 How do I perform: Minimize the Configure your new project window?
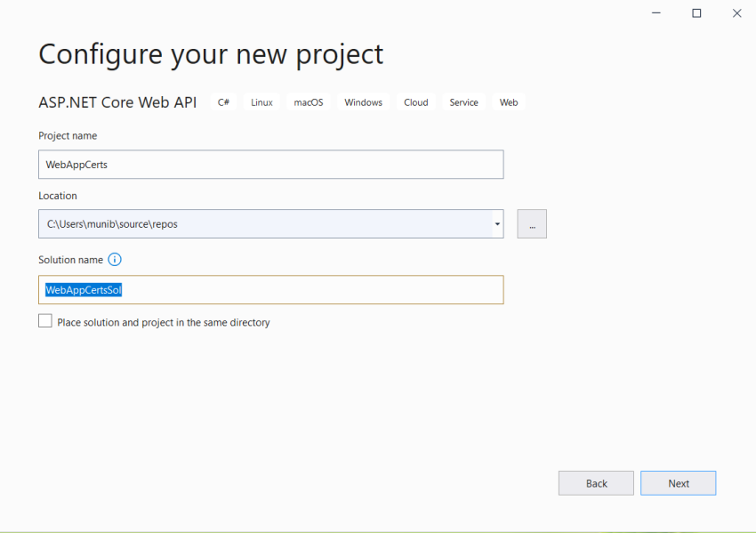click(x=655, y=13)
